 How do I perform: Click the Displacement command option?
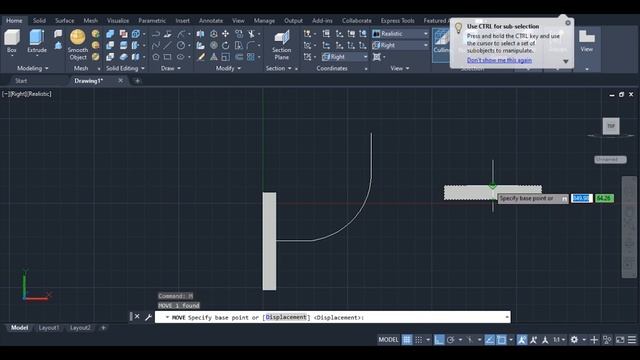point(286,317)
